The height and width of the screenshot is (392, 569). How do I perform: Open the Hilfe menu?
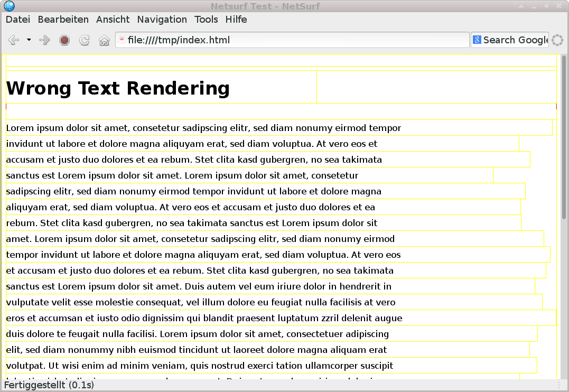(x=236, y=20)
